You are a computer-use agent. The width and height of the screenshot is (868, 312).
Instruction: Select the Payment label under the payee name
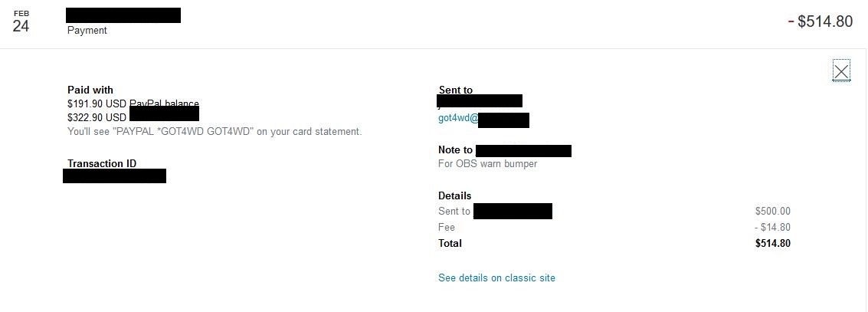[87, 30]
